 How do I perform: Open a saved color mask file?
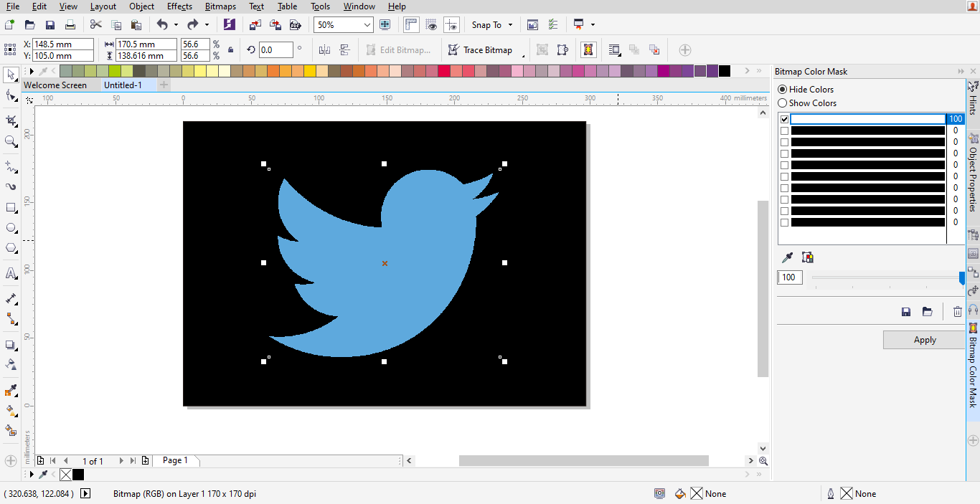click(x=928, y=311)
